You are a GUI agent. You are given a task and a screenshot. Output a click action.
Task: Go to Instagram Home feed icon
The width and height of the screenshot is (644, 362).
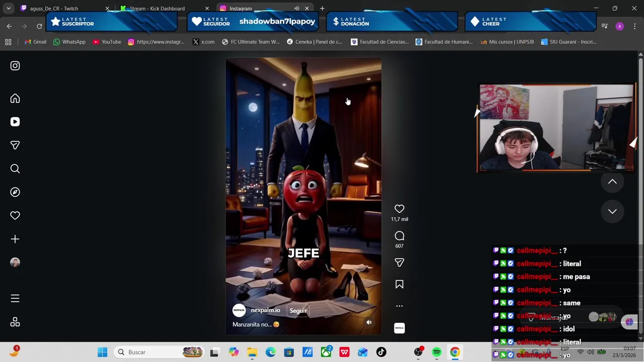[x=15, y=99]
